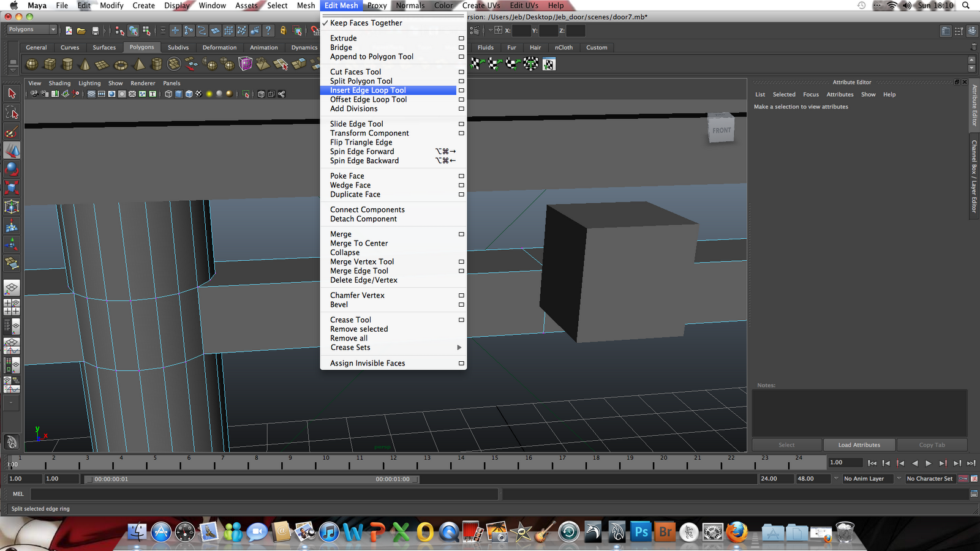Expand the toolbox extra layouts arrow
The height and width of the screenshot is (551, 980).
[x=12, y=403]
